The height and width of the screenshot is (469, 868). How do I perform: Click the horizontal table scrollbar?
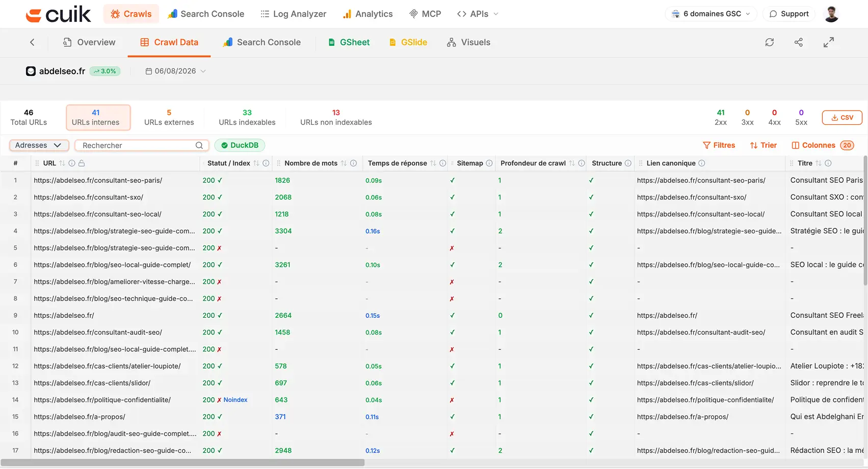click(x=182, y=462)
